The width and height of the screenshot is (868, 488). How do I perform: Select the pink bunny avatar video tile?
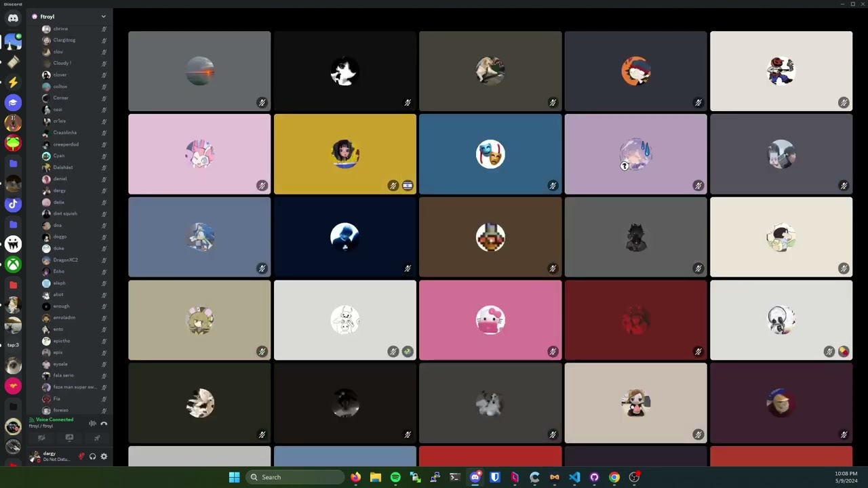[199, 154]
